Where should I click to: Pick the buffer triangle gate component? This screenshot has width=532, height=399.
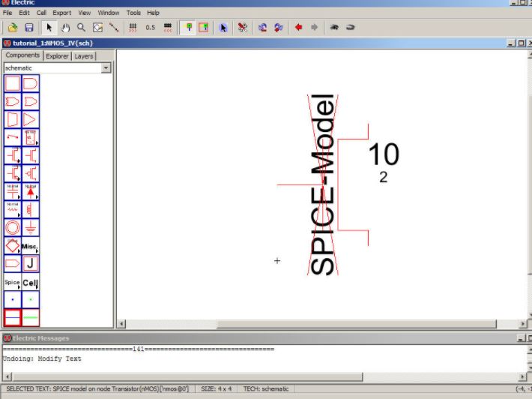point(31,119)
